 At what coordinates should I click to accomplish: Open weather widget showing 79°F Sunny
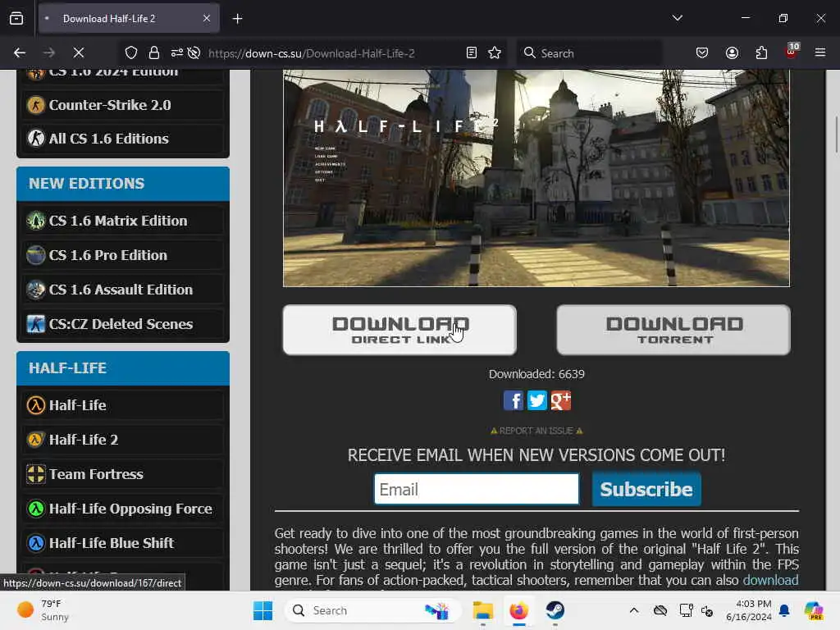44,610
